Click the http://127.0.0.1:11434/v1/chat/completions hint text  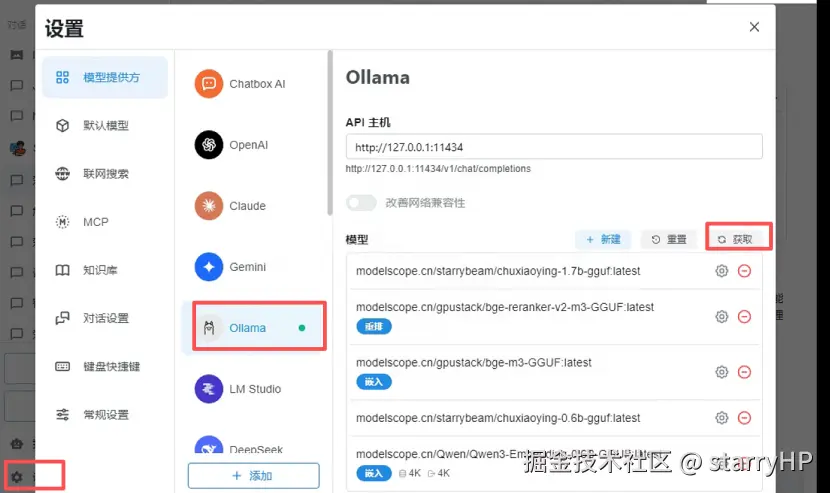[438, 169]
